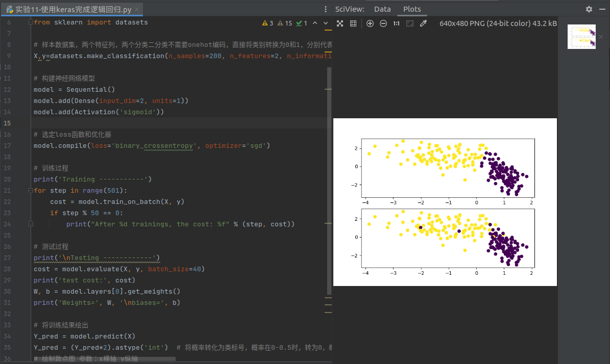Toggle chessboard transparency background in SciView
Image resolution: width=610 pixels, height=364 pixels.
(340, 23)
